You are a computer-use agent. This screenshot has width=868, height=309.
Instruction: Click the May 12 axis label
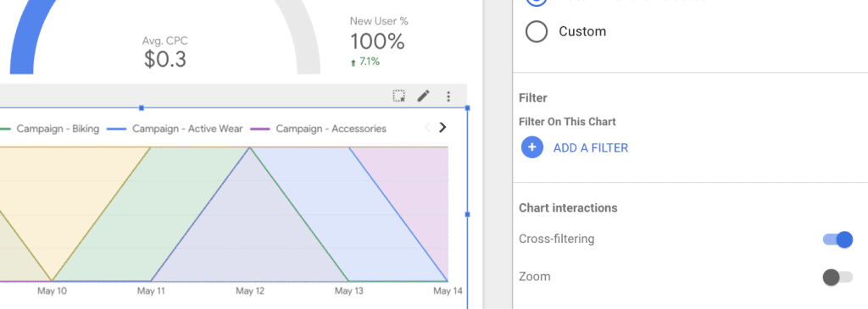click(x=250, y=290)
